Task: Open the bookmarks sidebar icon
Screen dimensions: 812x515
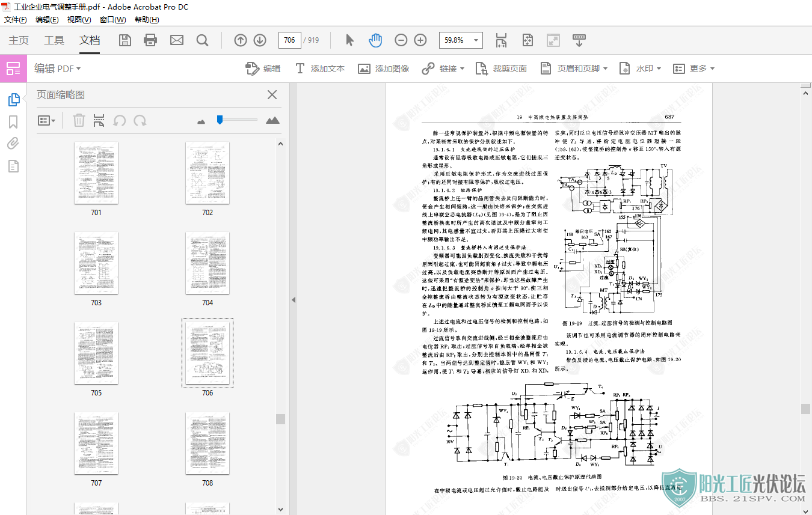Action: (x=13, y=122)
